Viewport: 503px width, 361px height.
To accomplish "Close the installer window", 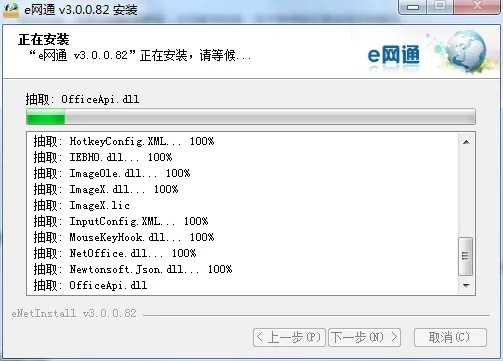I will click(x=477, y=7).
